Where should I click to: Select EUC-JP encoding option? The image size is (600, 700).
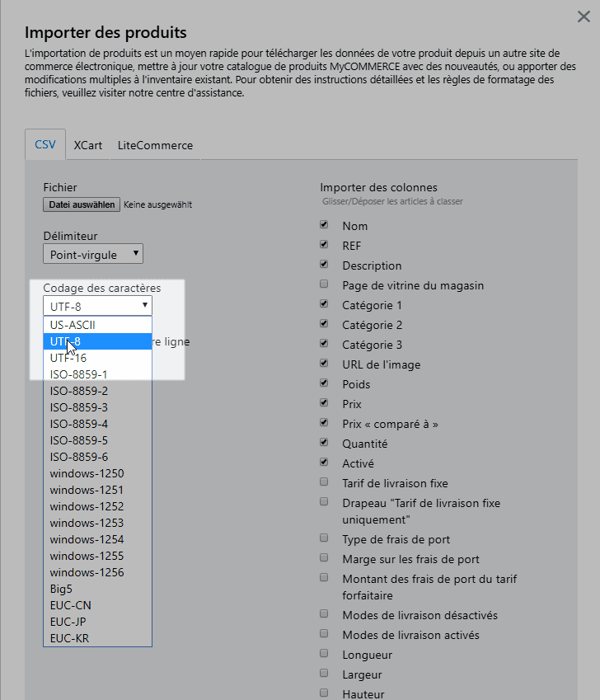click(98, 622)
